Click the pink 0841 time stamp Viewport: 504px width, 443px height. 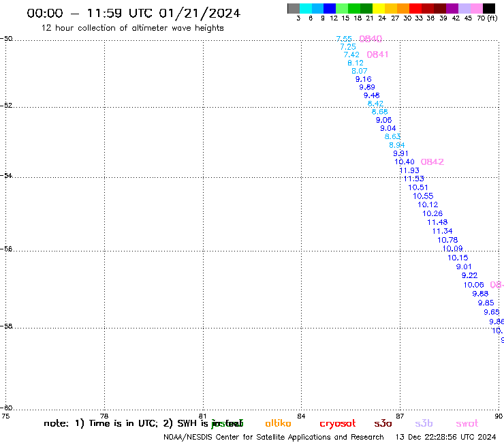tap(378, 55)
